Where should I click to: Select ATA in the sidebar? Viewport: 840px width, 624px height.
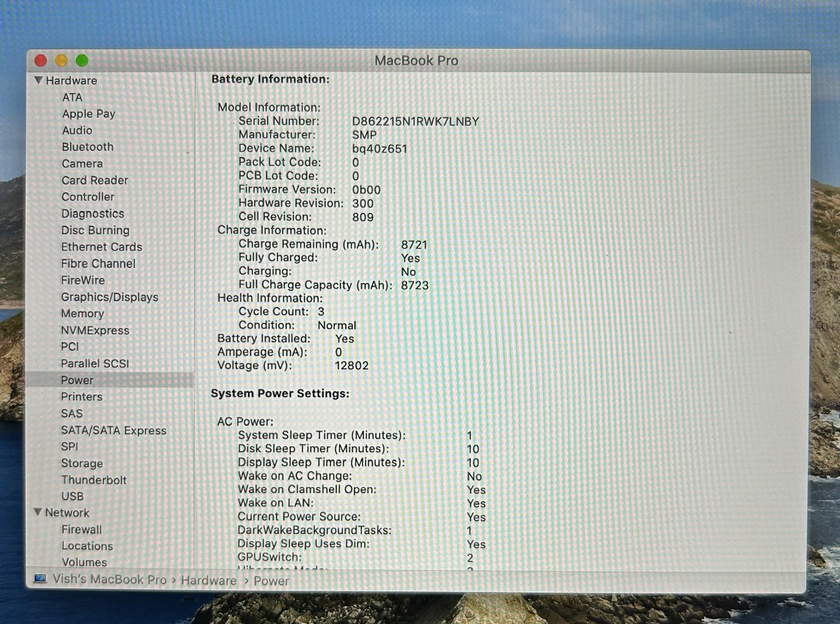pos(72,97)
